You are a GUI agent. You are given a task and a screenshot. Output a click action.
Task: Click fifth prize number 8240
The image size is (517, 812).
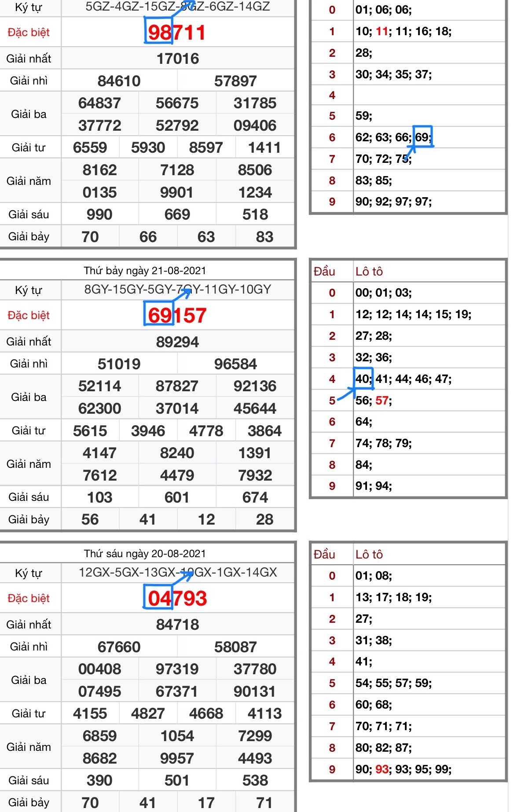[177, 453]
